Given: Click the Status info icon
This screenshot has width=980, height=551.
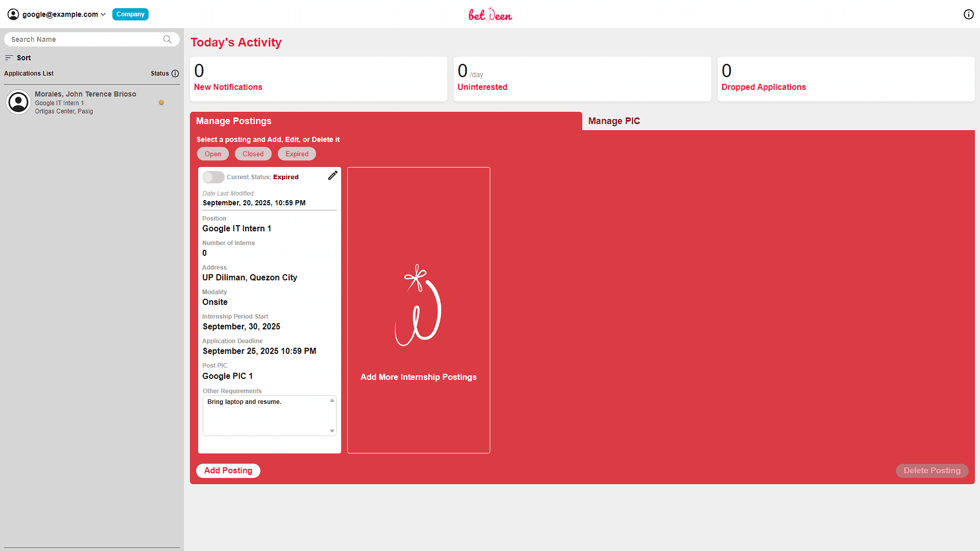Looking at the screenshot, I should point(175,74).
